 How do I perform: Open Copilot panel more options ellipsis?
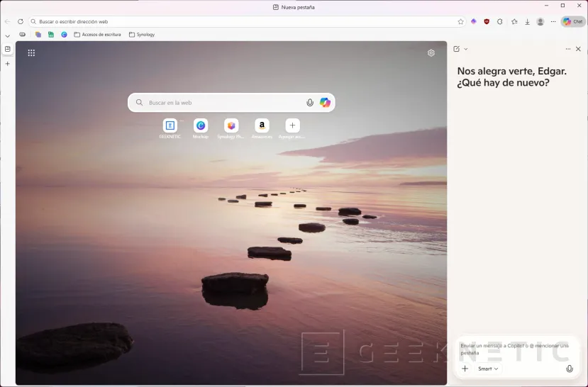point(567,49)
